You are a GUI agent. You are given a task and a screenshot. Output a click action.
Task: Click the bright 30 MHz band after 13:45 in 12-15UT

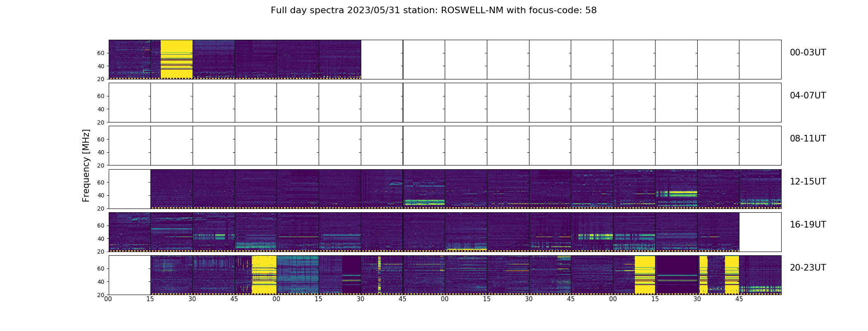(424, 202)
